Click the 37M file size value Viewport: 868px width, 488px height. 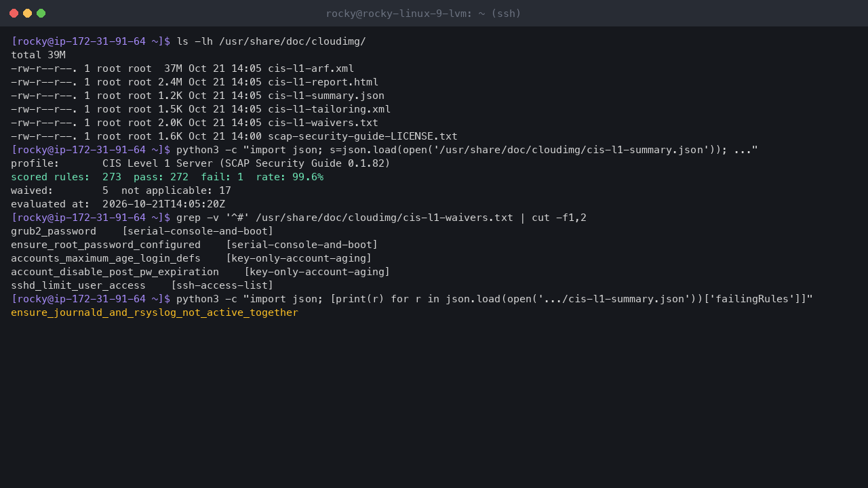(x=173, y=68)
